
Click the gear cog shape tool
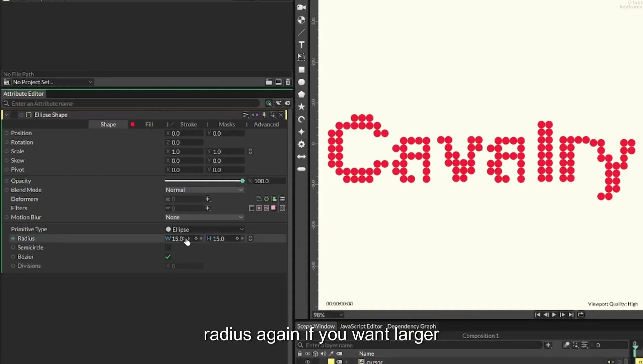301,144
